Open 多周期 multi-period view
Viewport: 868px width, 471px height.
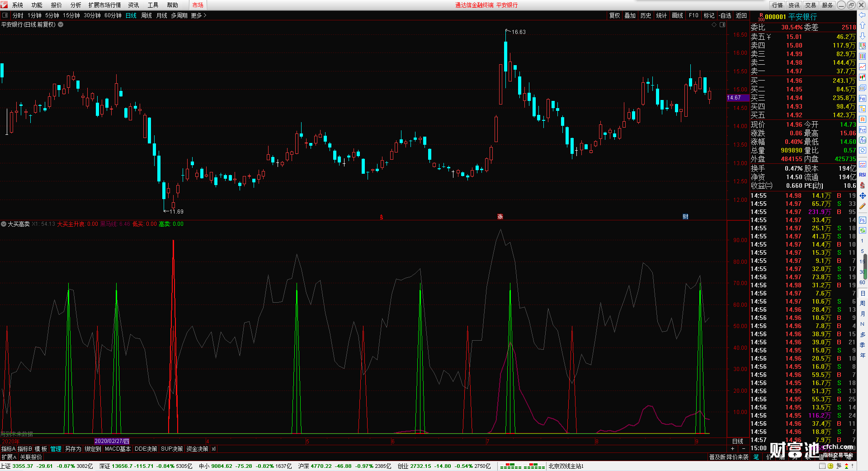[179, 15]
